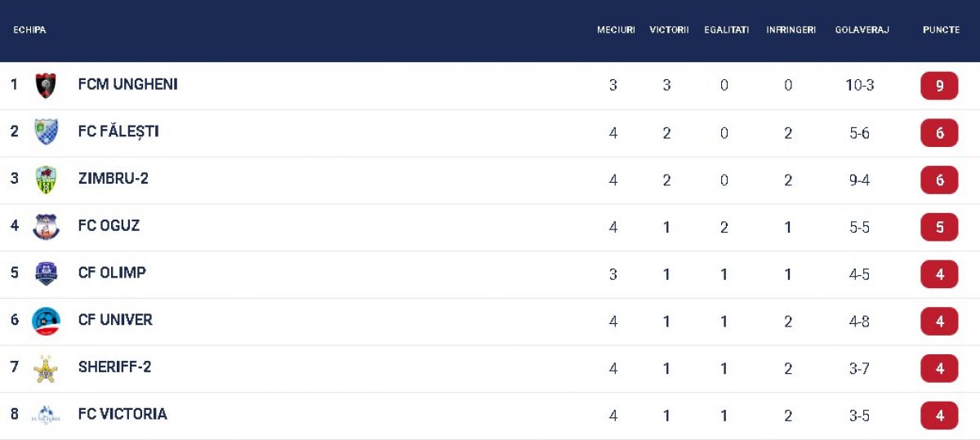The width and height of the screenshot is (980, 440).
Task: Open the ZIMBRU-2 team link
Action: tap(113, 178)
